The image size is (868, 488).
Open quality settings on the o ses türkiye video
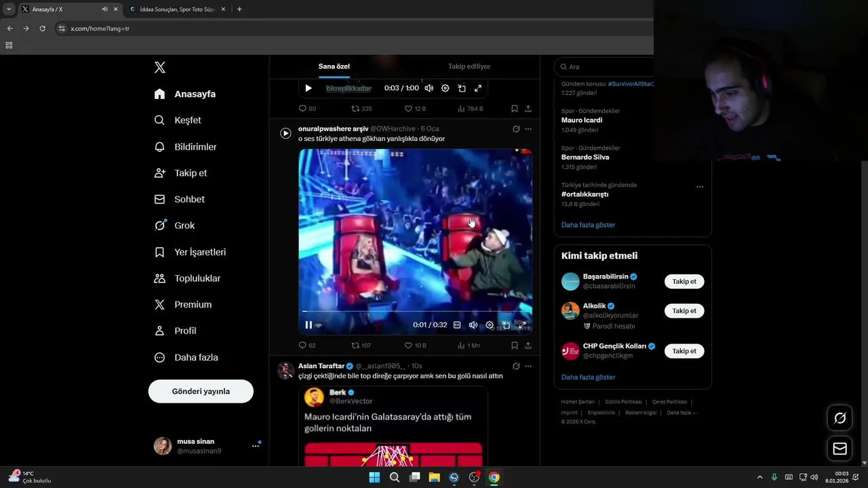(490, 325)
